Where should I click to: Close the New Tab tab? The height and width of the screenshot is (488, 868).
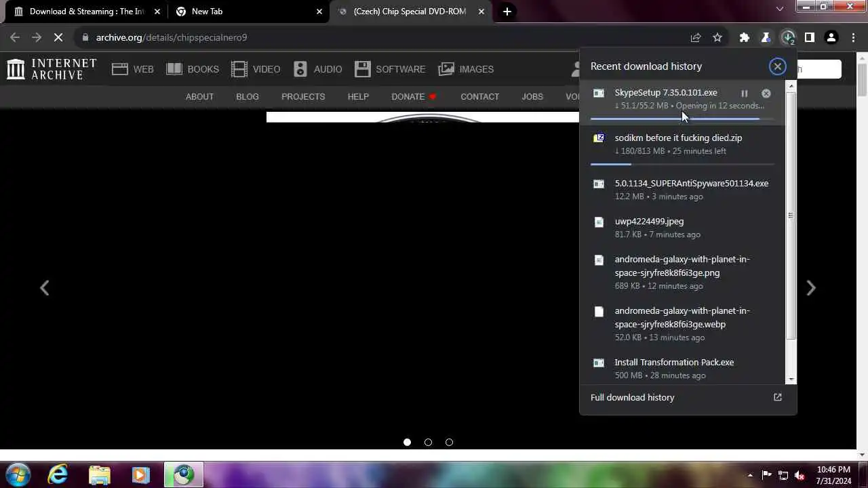pos(319,12)
